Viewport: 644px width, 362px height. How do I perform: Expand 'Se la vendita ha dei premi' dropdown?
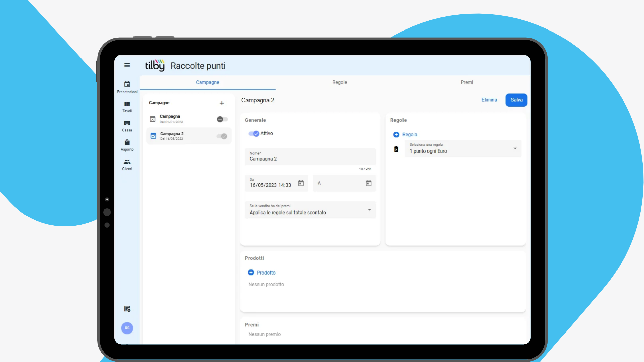click(x=310, y=210)
